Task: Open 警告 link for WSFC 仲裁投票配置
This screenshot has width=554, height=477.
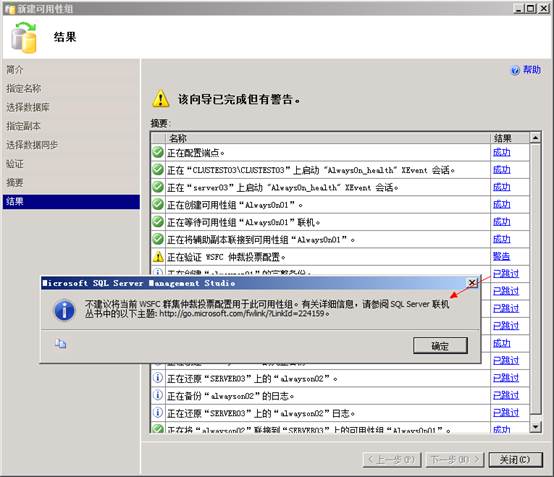Action: (502, 257)
